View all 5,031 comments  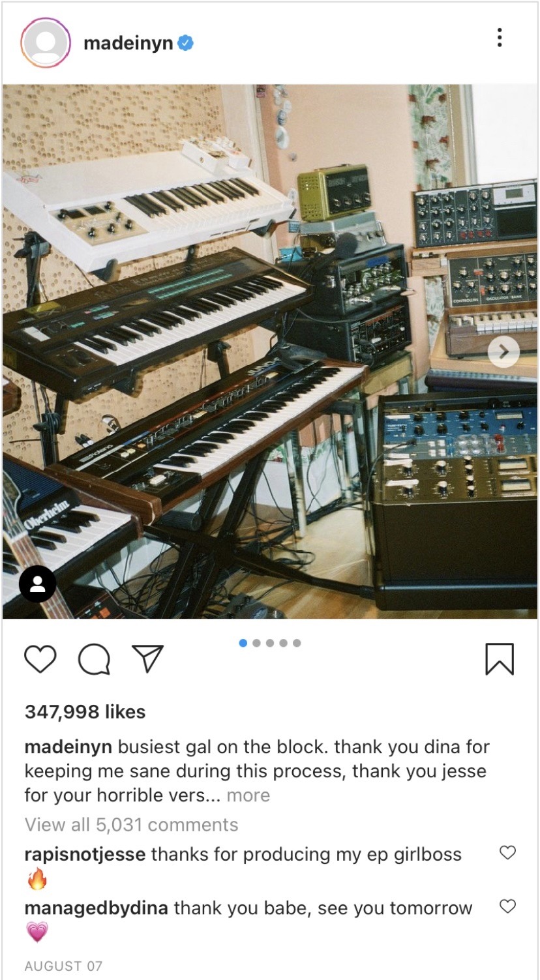[x=131, y=824]
